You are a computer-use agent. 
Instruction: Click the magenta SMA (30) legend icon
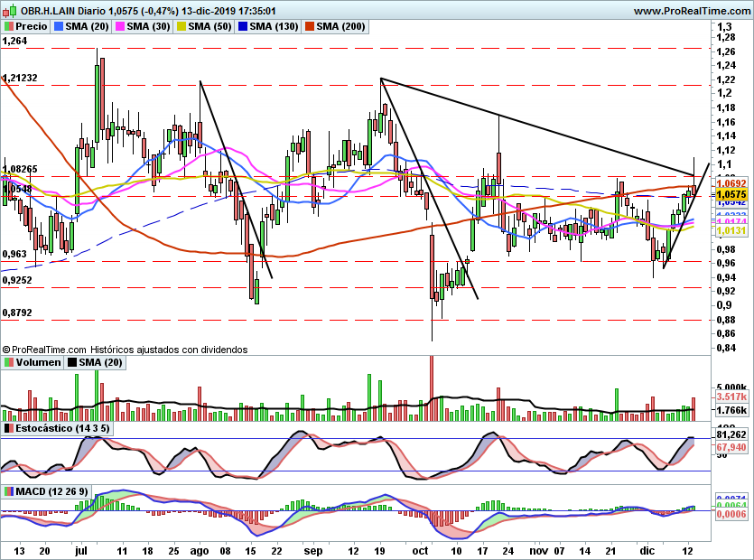tap(120, 26)
